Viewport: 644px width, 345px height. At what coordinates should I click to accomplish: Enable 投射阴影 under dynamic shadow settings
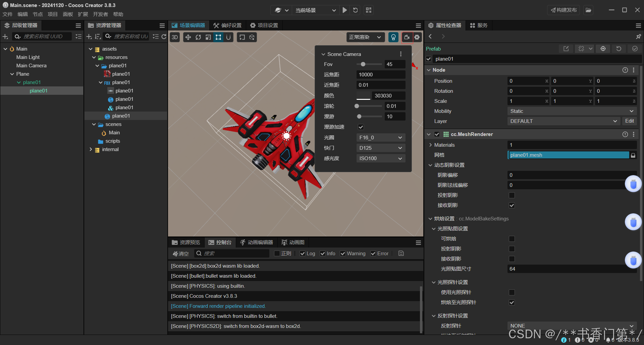[x=512, y=195]
